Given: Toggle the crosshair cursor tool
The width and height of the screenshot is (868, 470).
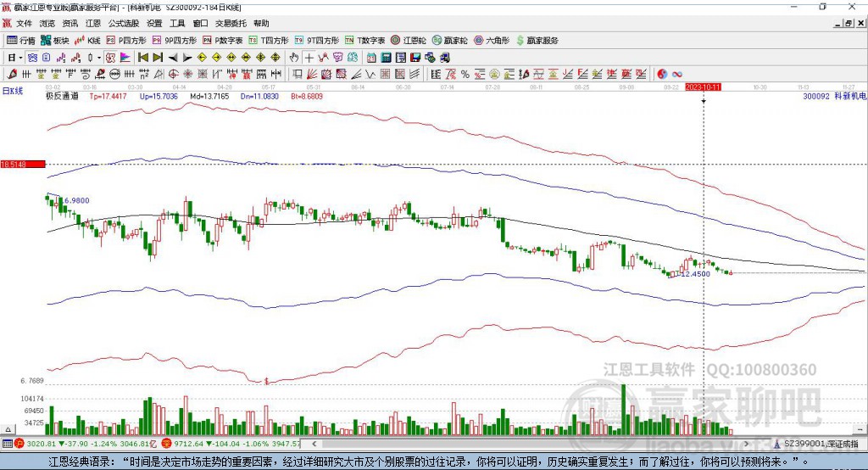Looking at the screenshot, I should (x=309, y=58).
